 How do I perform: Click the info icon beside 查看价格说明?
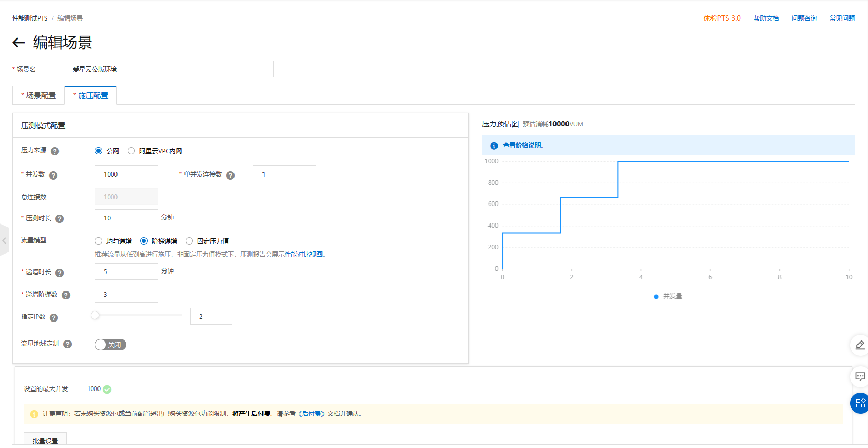point(494,146)
